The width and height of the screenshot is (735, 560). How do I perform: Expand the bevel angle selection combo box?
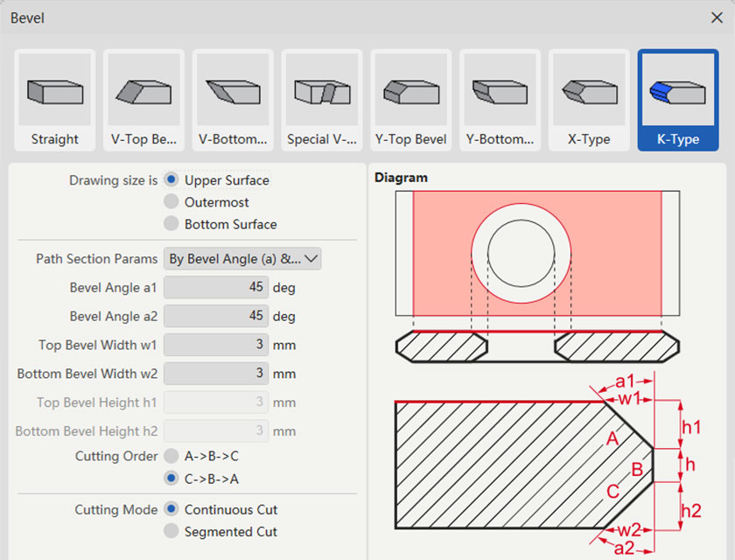coord(242,259)
